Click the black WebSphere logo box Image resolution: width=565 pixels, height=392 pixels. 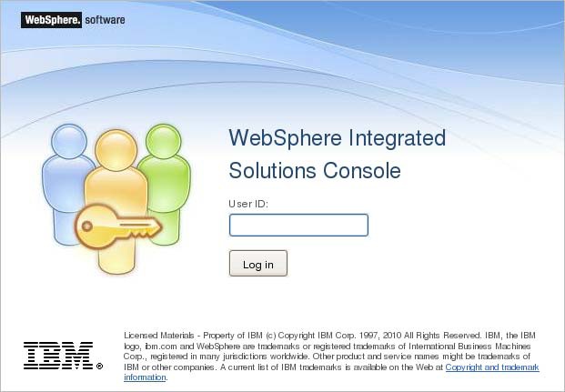click(51, 20)
